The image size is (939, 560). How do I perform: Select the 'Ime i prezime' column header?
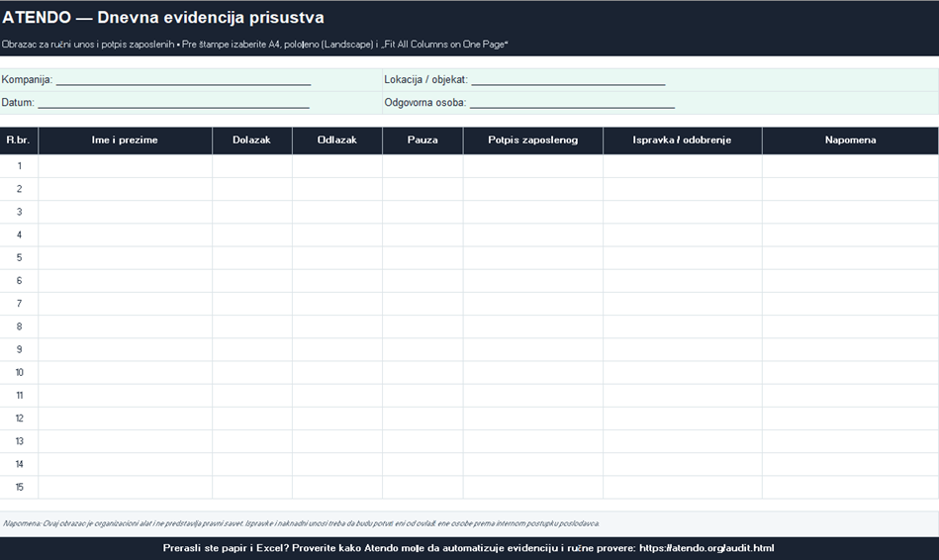point(125,140)
